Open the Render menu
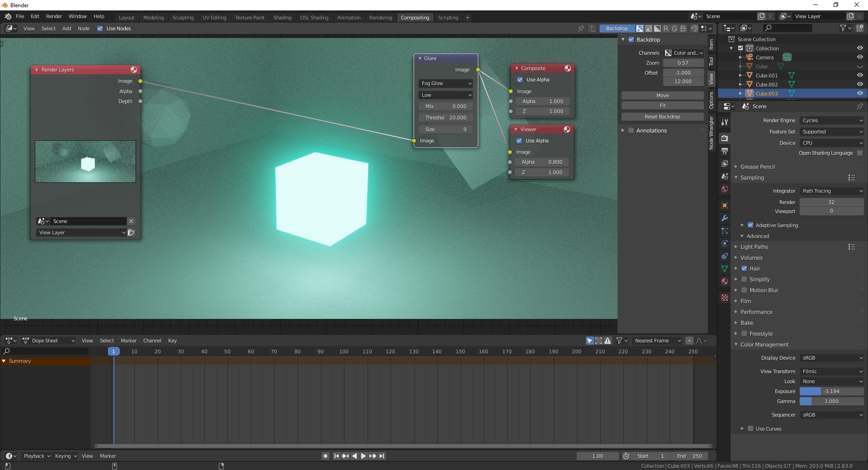This screenshot has height=470, width=868. (54, 16)
